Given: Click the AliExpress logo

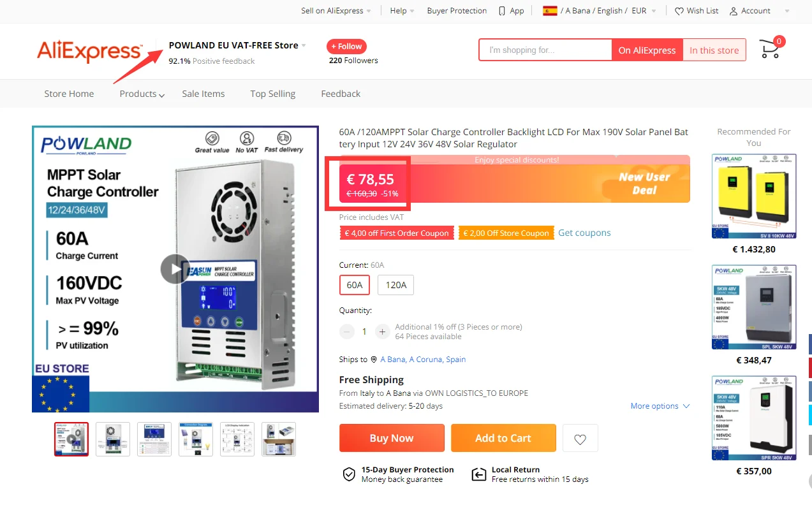Looking at the screenshot, I should tap(89, 51).
